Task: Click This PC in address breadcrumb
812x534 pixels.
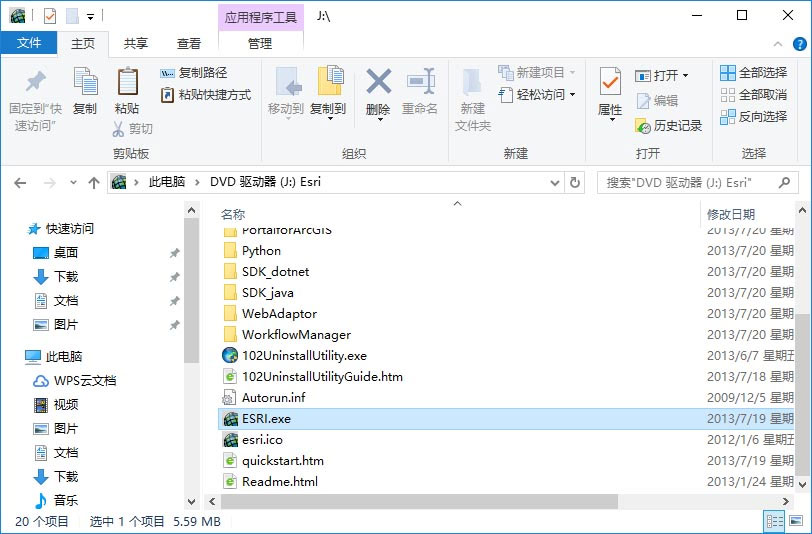Action: pyautogui.click(x=167, y=182)
